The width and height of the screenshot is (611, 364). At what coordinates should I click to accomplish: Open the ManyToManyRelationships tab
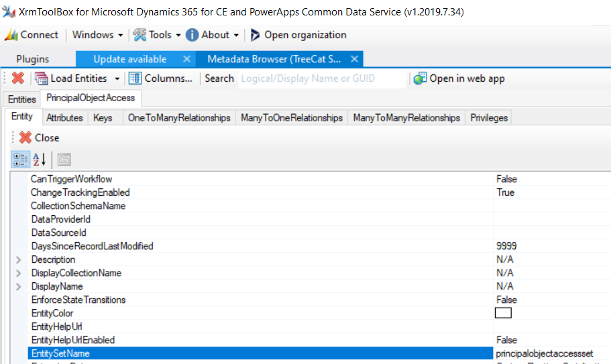point(406,118)
